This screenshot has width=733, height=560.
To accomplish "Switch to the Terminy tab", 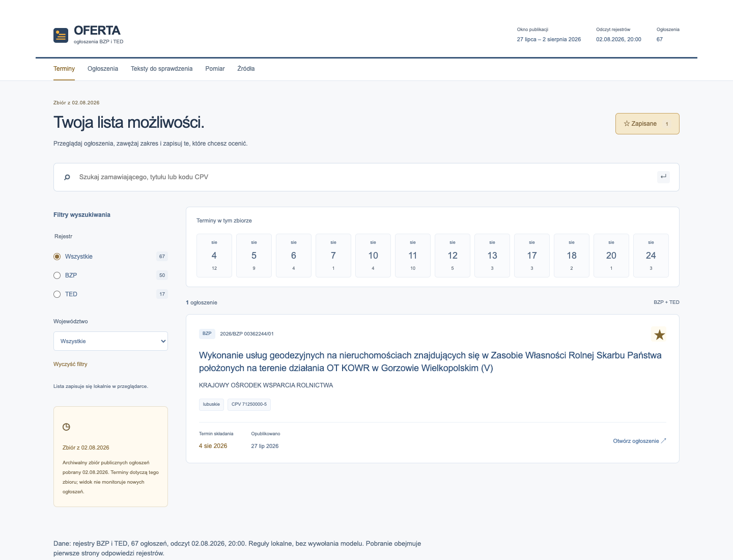I will pos(64,69).
